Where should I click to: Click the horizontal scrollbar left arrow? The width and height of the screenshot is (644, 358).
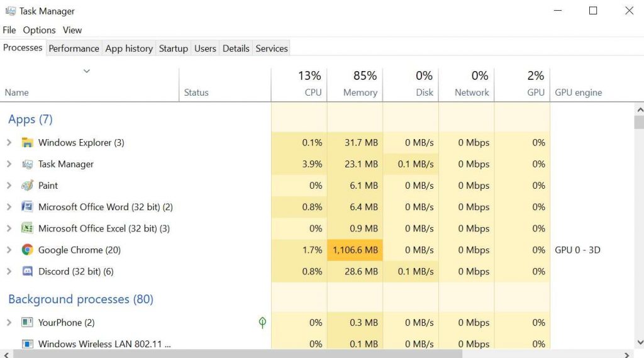(6, 354)
